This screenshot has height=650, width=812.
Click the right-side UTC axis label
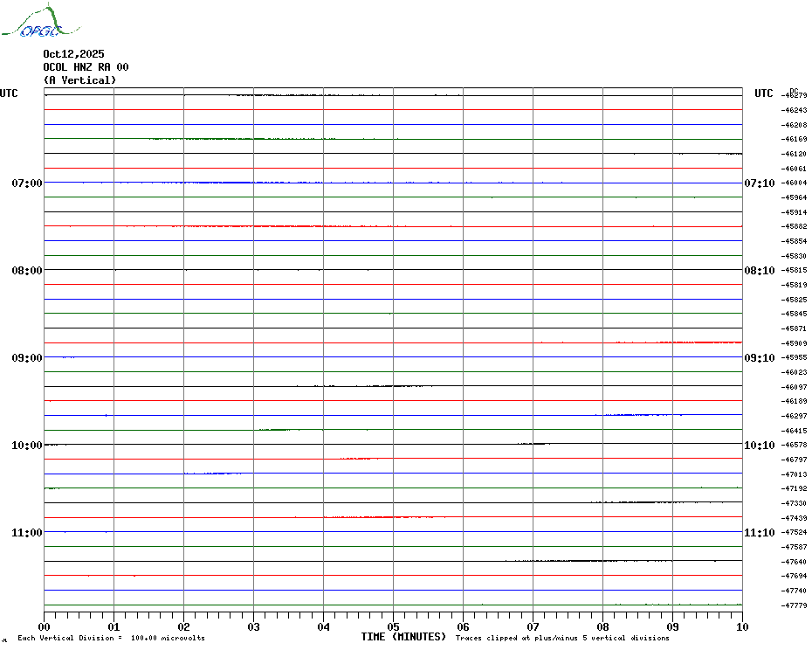(x=763, y=93)
